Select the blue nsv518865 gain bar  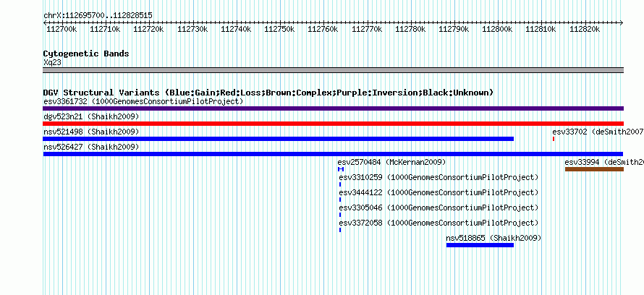tap(480, 245)
